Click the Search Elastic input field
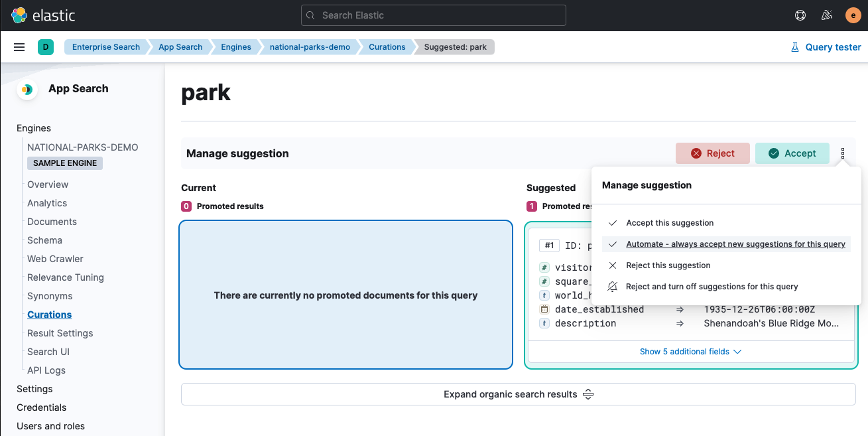 (433, 15)
